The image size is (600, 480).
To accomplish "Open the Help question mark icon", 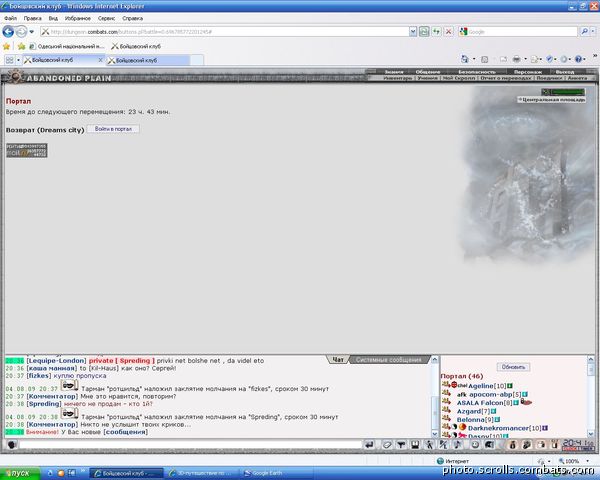I will coord(578,59).
